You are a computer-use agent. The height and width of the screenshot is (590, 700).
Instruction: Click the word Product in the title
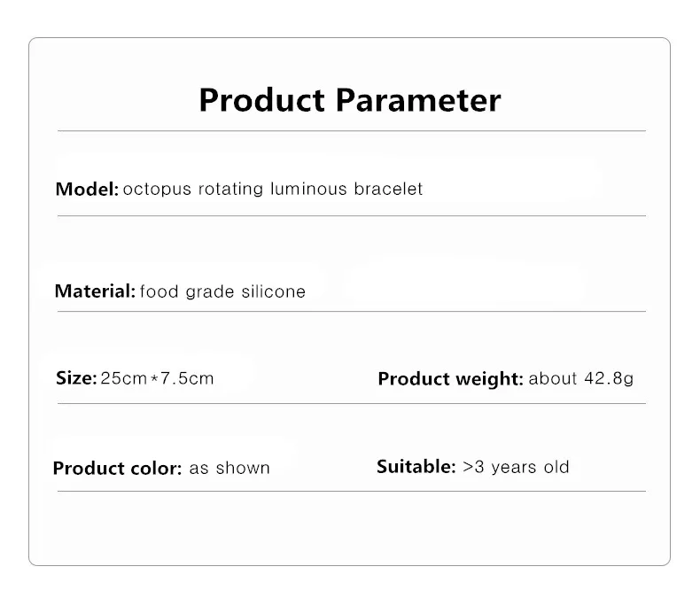click(262, 99)
